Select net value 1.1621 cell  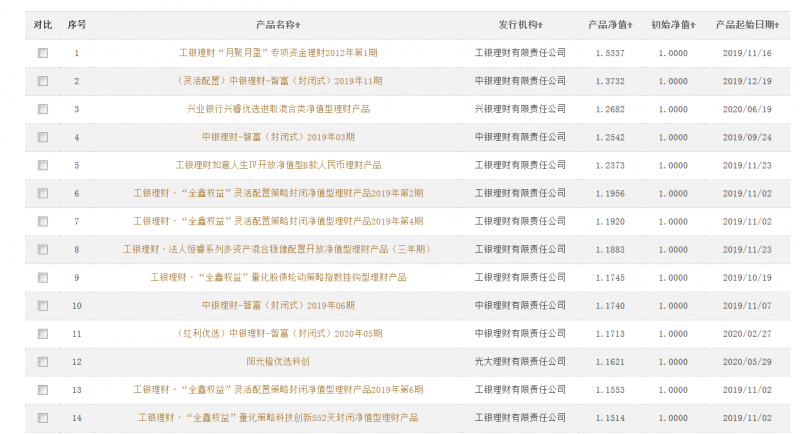610,362
